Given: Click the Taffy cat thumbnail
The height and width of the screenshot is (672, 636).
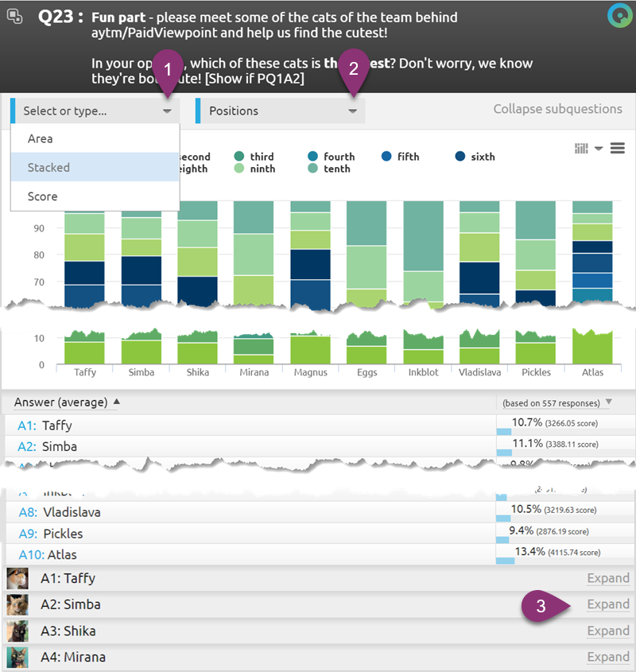Looking at the screenshot, I should pyautogui.click(x=17, y=578).
